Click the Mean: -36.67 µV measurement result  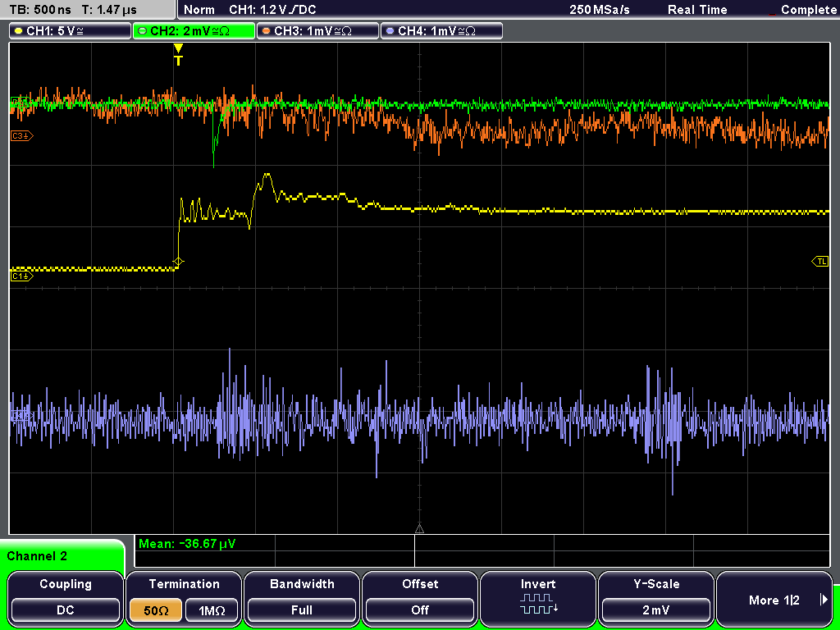(187, 544)
